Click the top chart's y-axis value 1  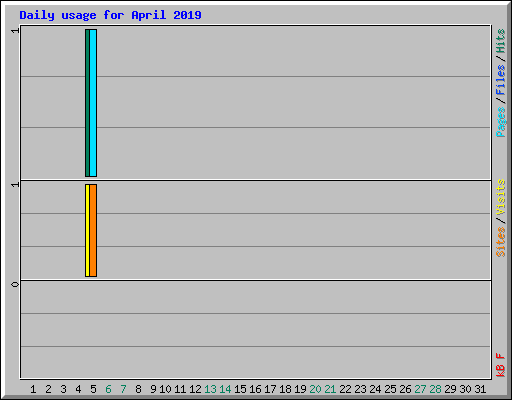pyautogui.click(x=15, y=31)
